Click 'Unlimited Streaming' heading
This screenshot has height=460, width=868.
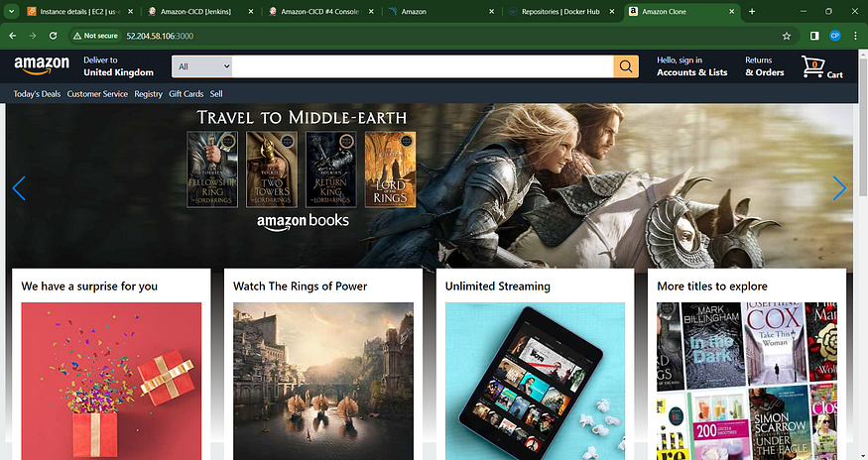[498, 287]
